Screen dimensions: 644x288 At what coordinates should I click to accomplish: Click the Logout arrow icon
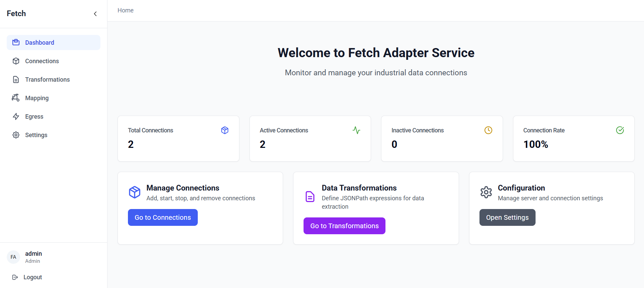click(x=15, y=277)
